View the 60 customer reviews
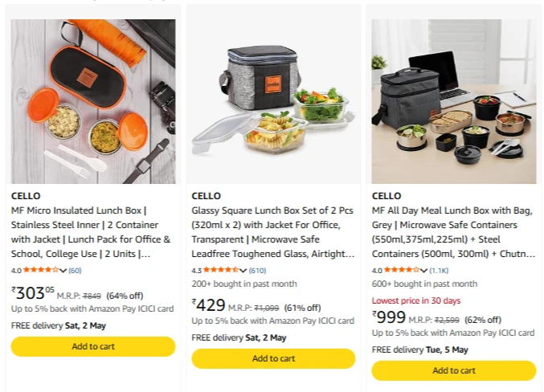544x392 pixels. point(75,271)
